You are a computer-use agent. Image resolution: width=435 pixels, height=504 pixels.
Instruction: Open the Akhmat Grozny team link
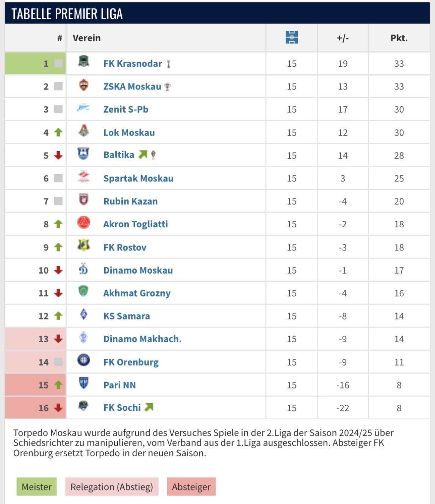137,293
